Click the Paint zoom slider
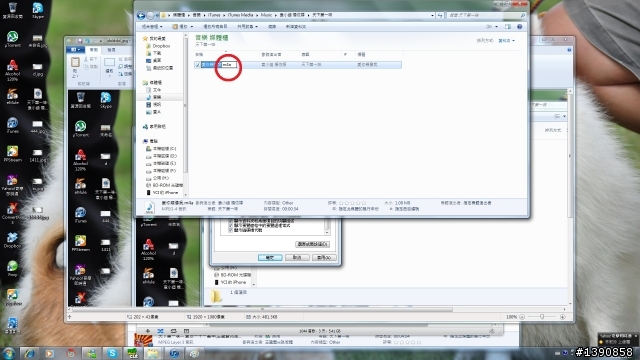 pyautogui.click(x=542, y=317)
